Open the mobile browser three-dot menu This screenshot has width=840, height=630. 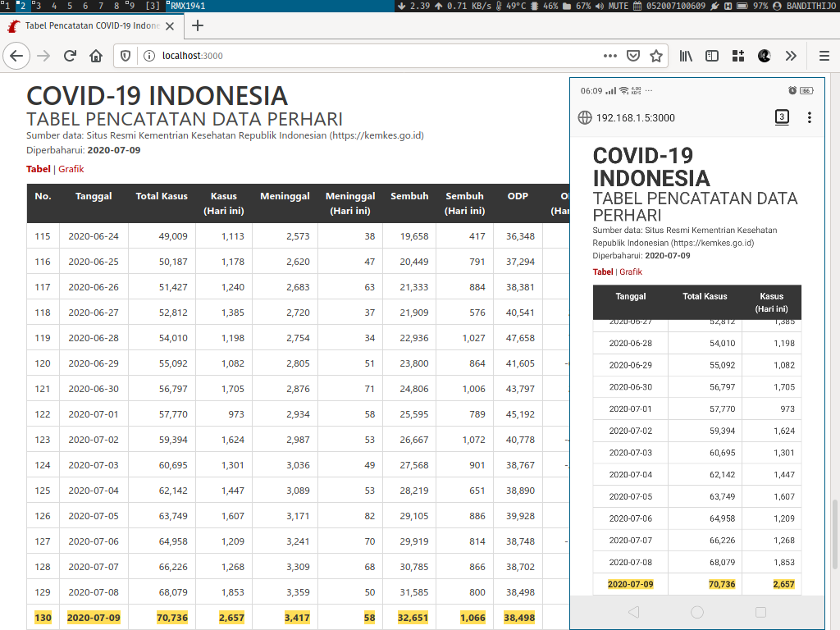810,117
